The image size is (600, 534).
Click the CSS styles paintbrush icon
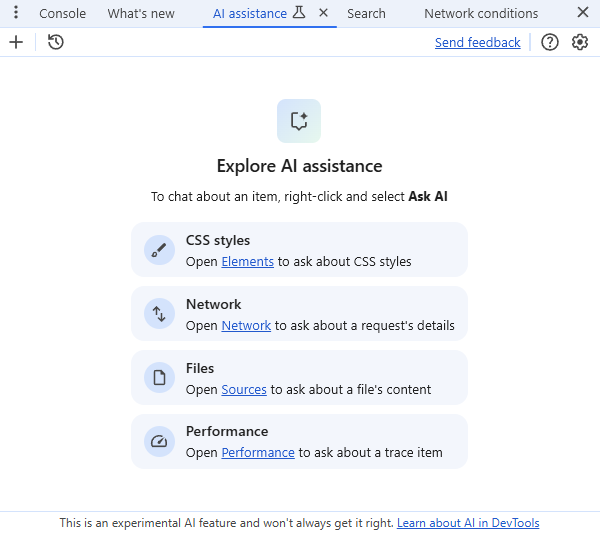click(159, 250)
